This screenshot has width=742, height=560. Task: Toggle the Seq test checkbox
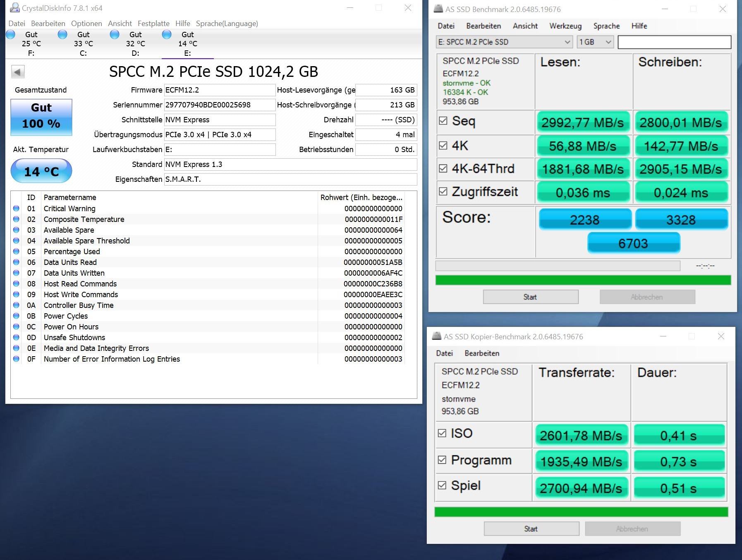pos(443,121)
